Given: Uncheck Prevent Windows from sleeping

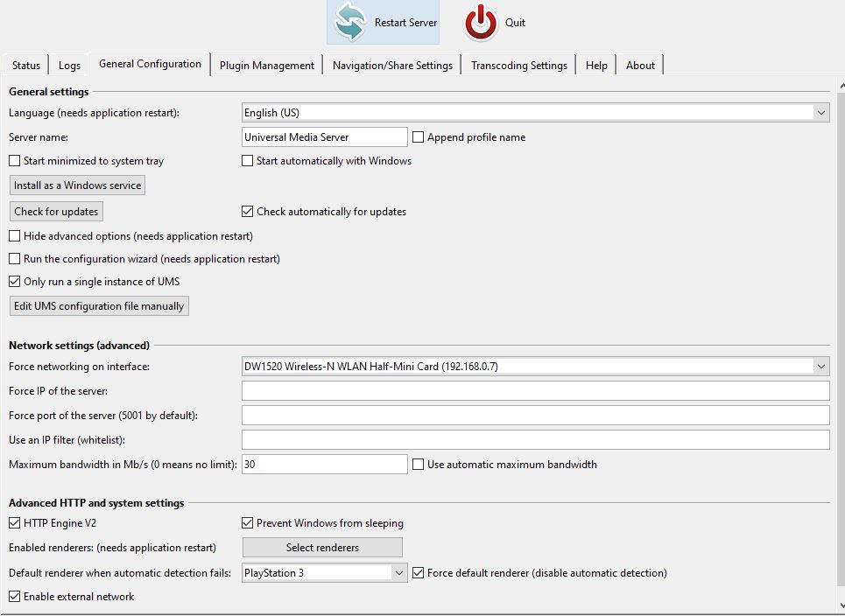Looking at the screenshot, I should point(247,523).
